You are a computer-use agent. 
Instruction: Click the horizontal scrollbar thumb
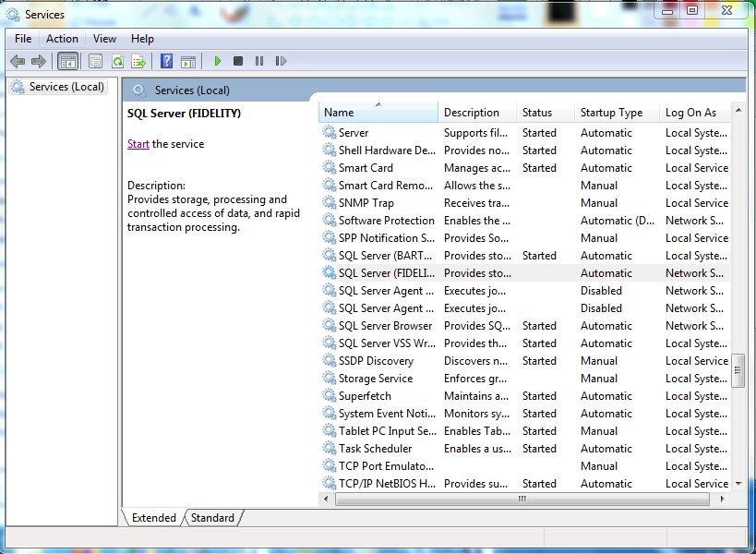[522, 499]
